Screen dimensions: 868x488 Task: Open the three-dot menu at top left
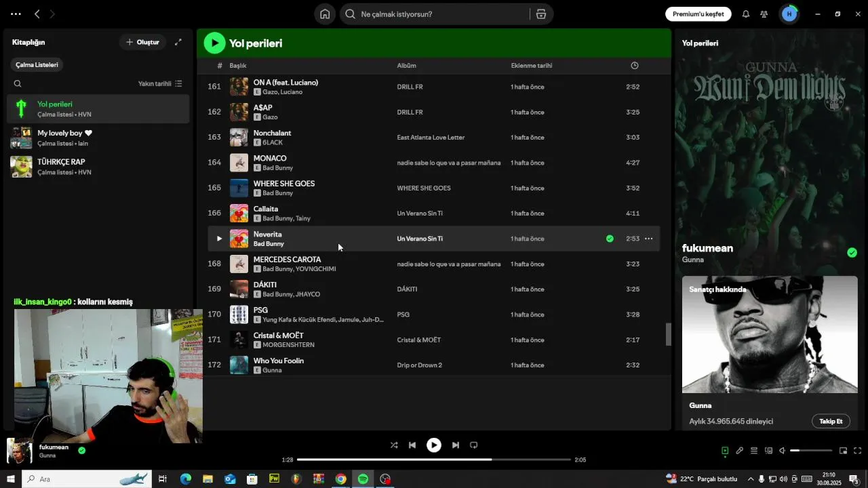16,14
